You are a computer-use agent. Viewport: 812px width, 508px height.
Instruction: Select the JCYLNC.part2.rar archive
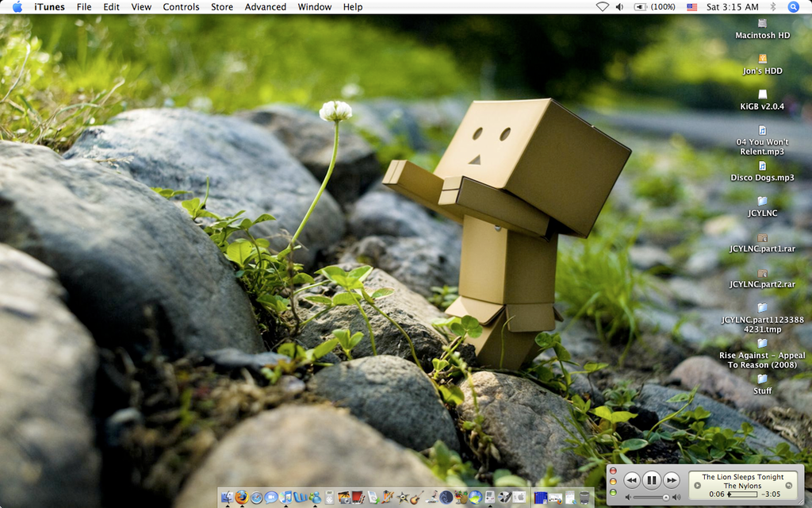pyautogui.click(x=762, y=278)
